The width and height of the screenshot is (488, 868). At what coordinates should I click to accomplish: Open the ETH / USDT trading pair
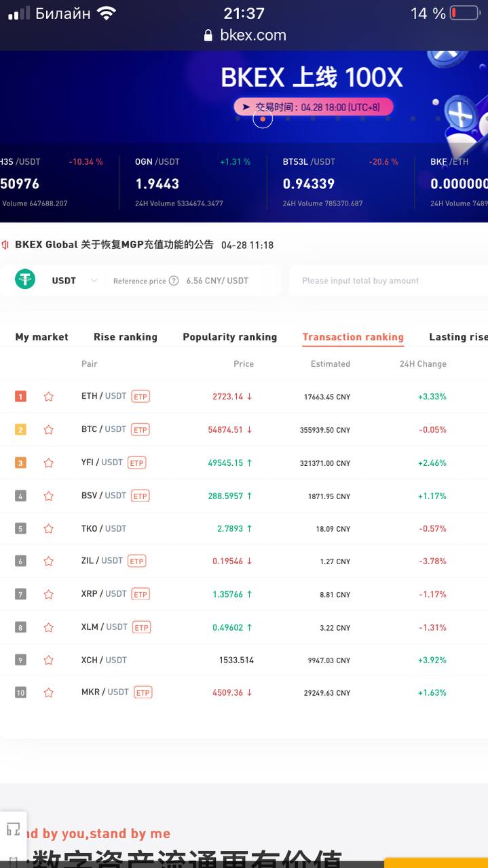pyautogui.click(x=104, y=396)
